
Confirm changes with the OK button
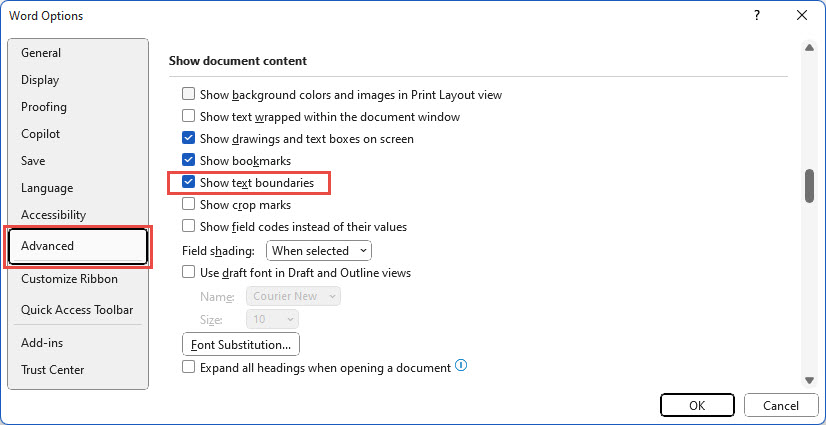point(697,406)
